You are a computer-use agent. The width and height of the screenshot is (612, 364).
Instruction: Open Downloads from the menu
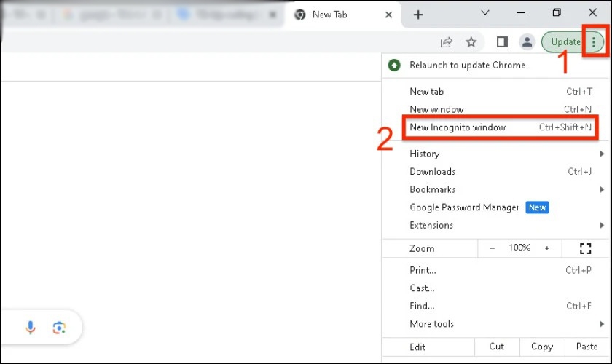(x=495, y=172)
